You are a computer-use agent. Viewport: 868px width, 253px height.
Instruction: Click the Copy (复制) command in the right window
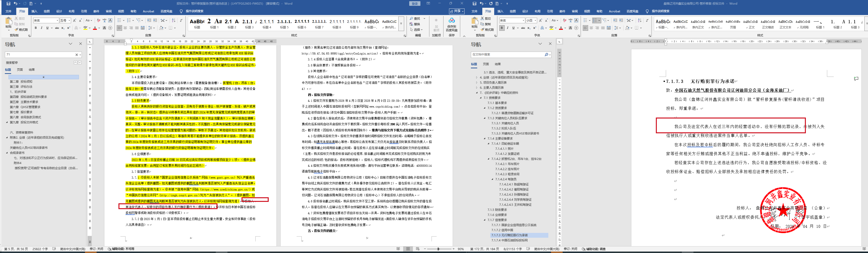(x=485, y=24)
